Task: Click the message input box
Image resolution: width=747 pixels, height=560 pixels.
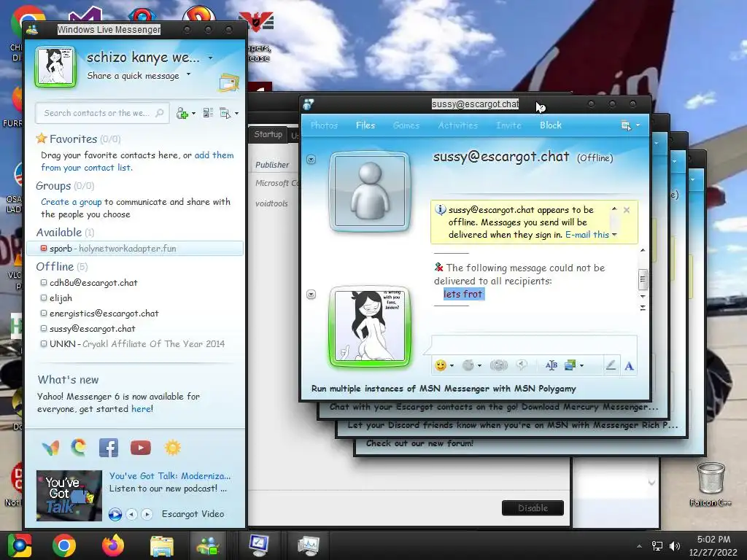Action: pos(534,344)
